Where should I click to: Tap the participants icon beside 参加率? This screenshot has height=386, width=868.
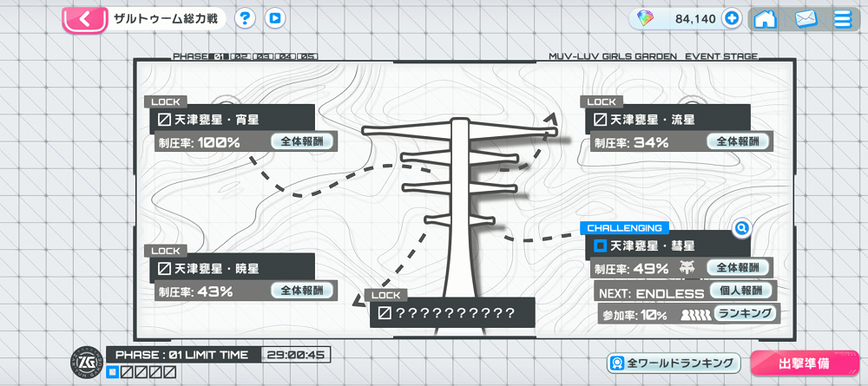point(696,315)
